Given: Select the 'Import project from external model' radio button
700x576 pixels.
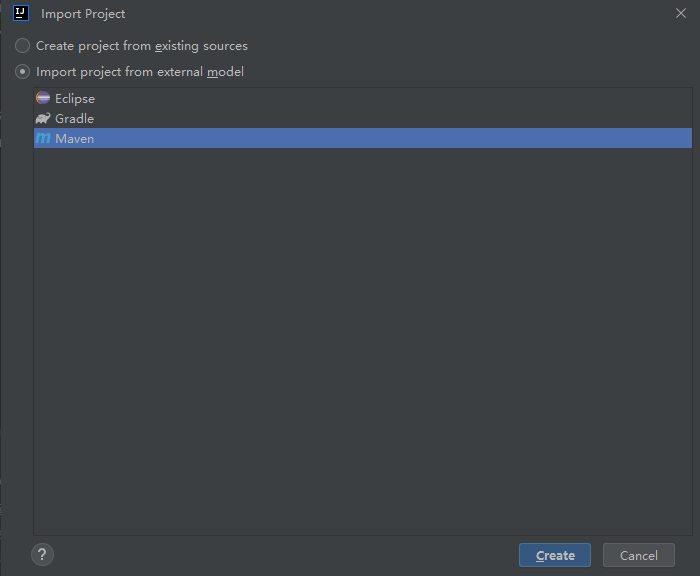Looking at the screenshot, I should tap(22, 72).
